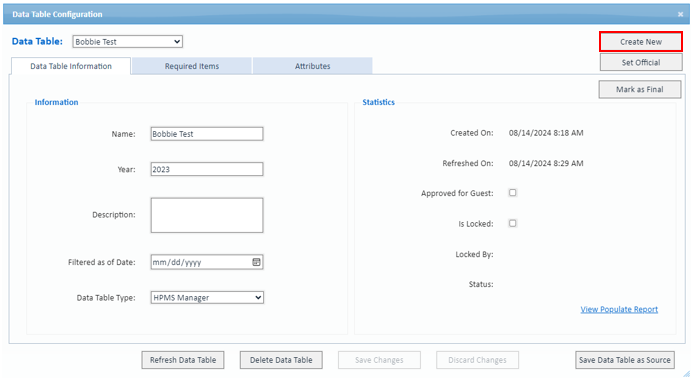Open the View Populate Report link
691x381 pixels.
pyautogui.click(x=619, y=309)
